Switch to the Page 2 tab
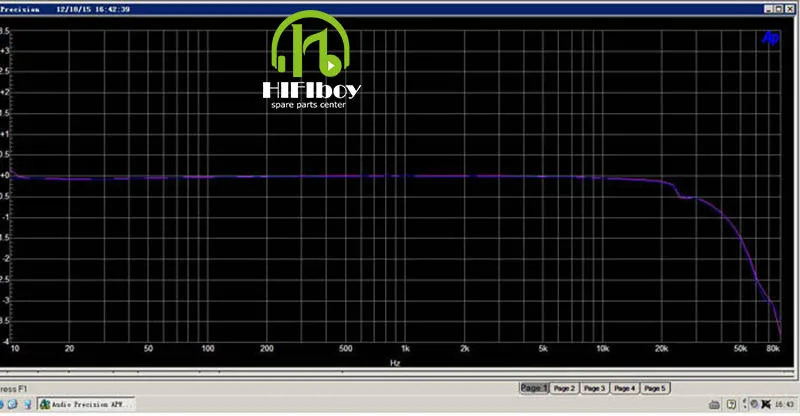 (564, 388)
